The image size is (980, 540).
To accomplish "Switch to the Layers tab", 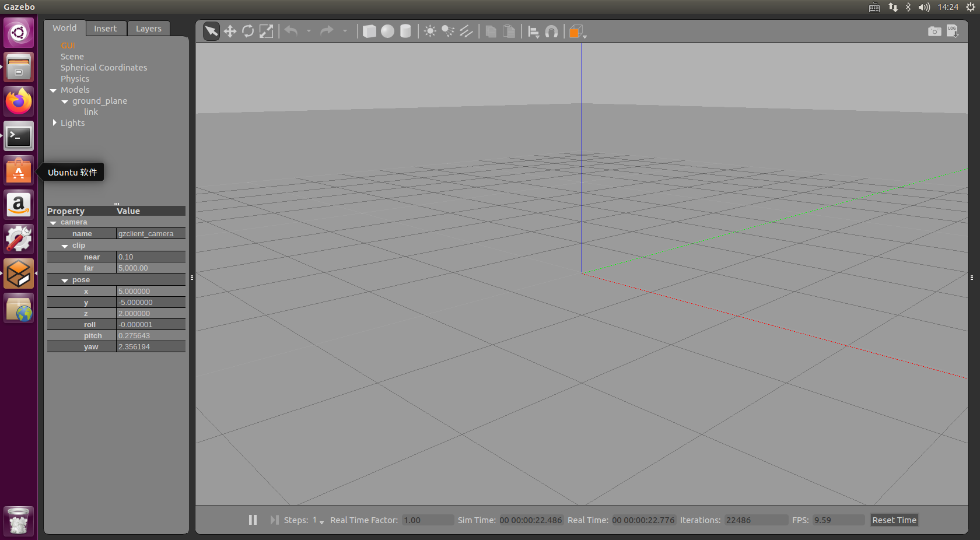I will click(148, 28).
